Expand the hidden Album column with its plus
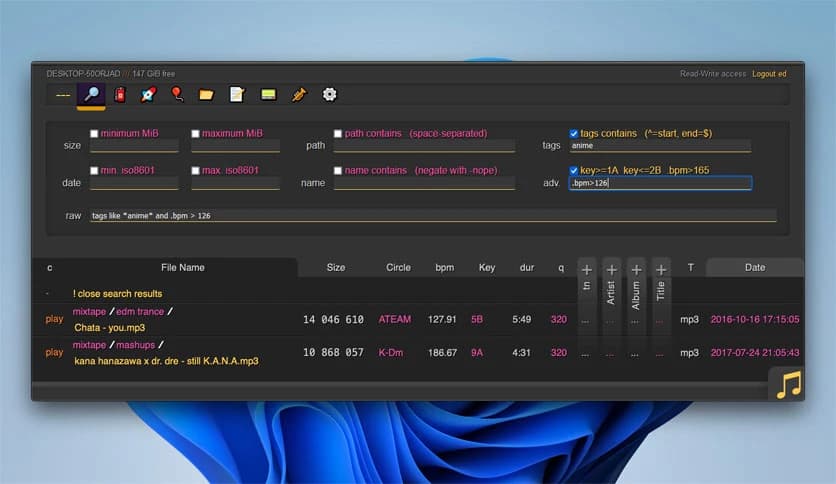 [x=636, y=270]
